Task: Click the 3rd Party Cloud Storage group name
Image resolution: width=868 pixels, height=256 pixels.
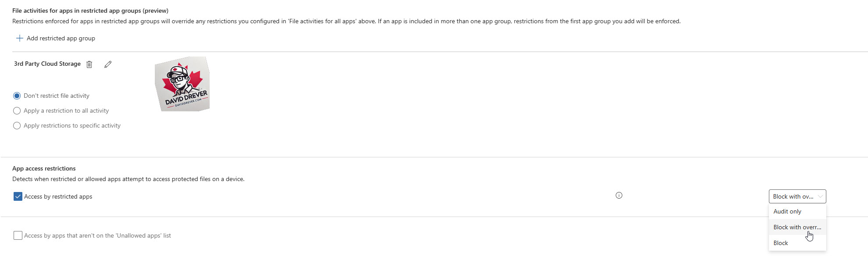Action: point(47,64)
